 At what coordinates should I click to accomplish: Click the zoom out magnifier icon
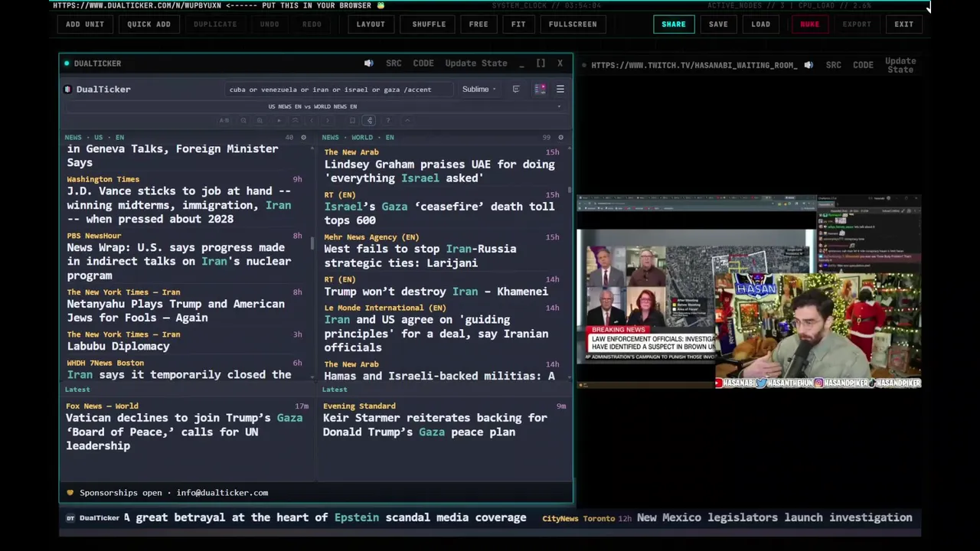(x=243, y=120)
